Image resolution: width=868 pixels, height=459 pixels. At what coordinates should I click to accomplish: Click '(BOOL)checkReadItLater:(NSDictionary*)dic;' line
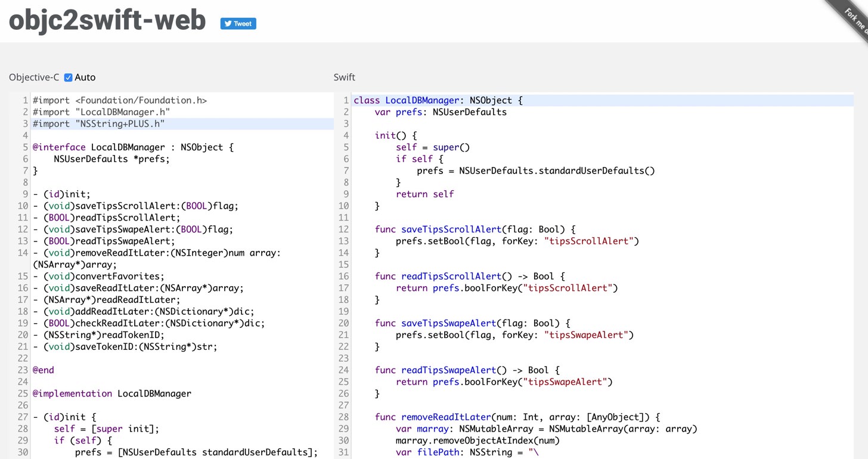149,323
